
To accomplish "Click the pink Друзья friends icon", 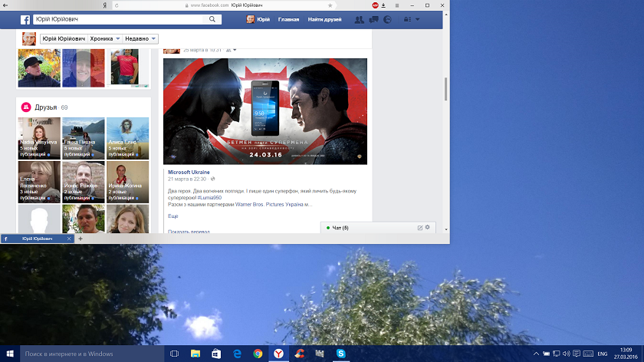I will coord(26,107).
